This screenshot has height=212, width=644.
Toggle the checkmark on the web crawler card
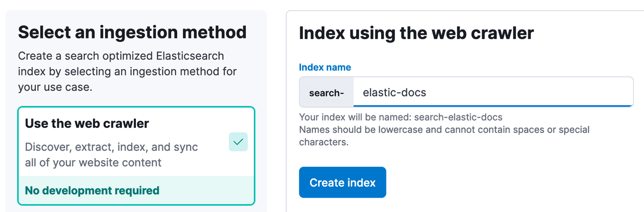pos(238,142)
